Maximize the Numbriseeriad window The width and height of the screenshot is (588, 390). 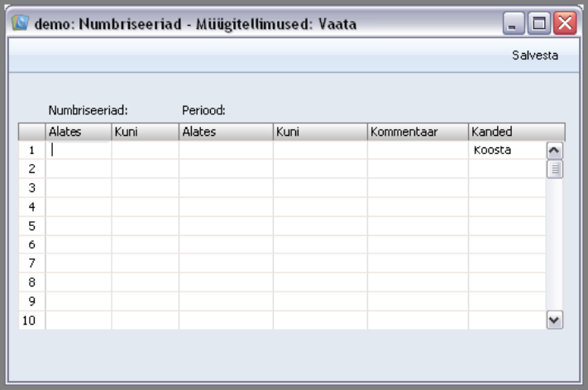539,23
